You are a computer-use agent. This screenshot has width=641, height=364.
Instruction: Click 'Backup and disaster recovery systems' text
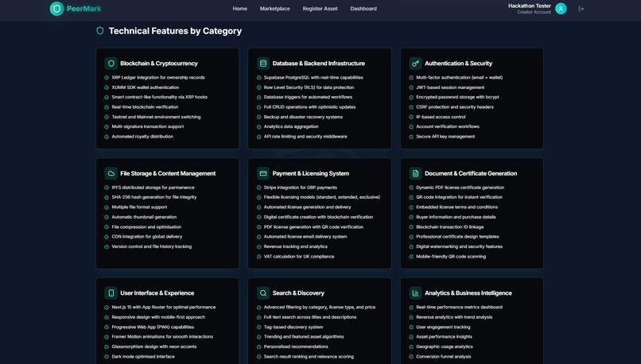(303, 117)
